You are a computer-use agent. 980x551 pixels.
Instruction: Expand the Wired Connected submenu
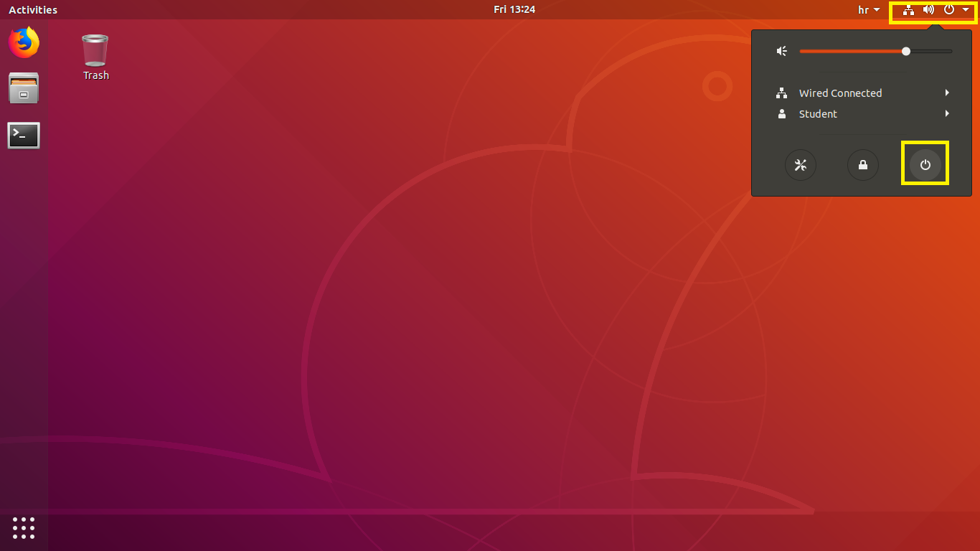(947, 93)
